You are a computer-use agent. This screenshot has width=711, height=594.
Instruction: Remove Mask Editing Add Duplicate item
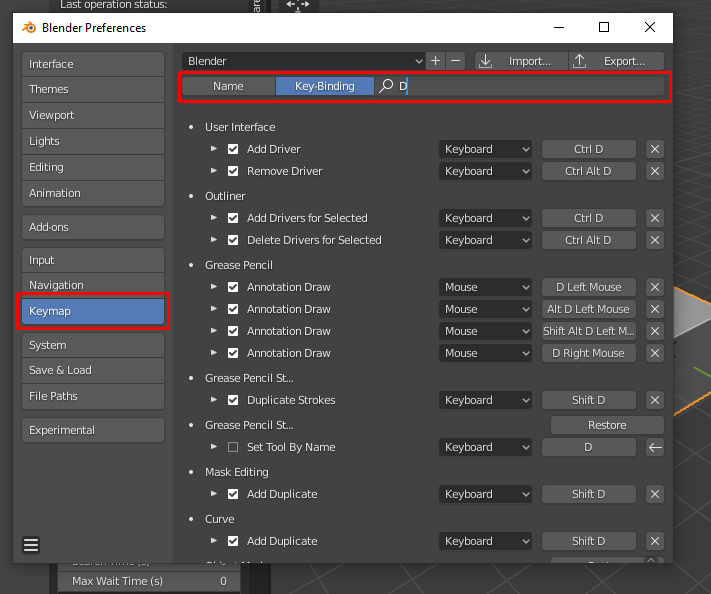pyautogui.click(x=655, y=494)
